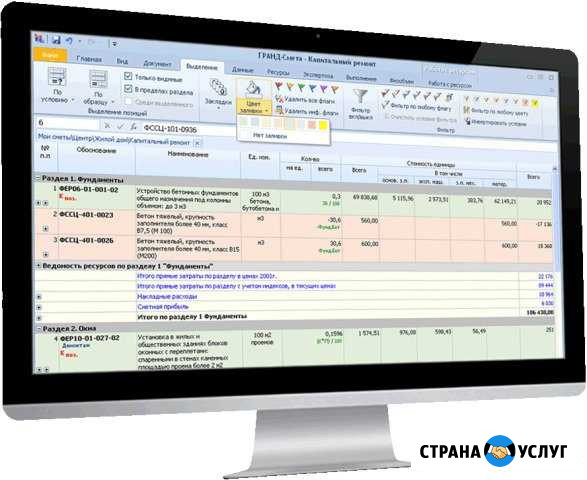Image resolution: width=587 pixels, height=480 pixels.
Task: Click the 'Наименование' column header
Action: tap(188, 154)
